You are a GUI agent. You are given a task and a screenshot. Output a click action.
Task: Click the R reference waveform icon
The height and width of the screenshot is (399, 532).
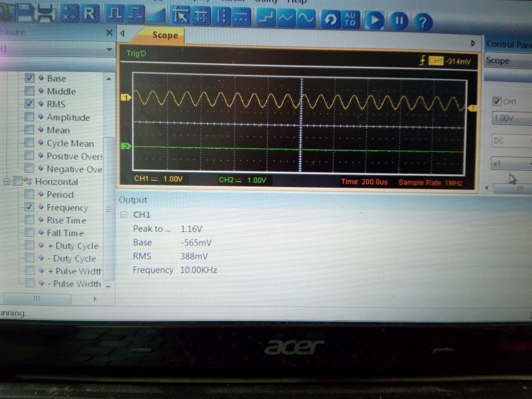[x=90, y=14]
